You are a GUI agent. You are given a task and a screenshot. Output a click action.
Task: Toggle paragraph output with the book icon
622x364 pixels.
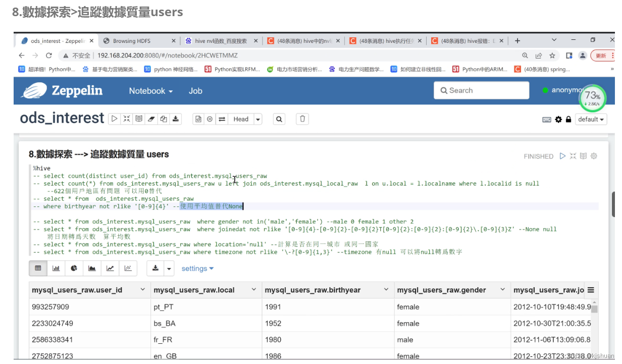(583, 156)
